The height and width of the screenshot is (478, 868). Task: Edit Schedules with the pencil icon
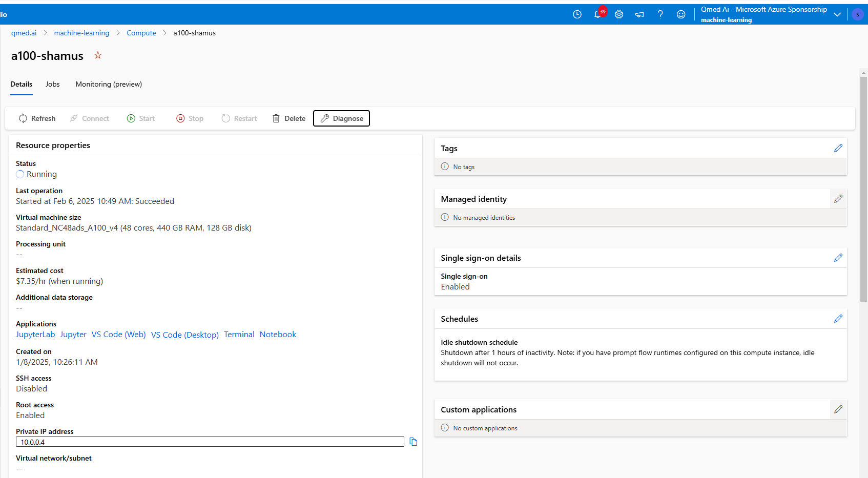click(x=838, y=319)
